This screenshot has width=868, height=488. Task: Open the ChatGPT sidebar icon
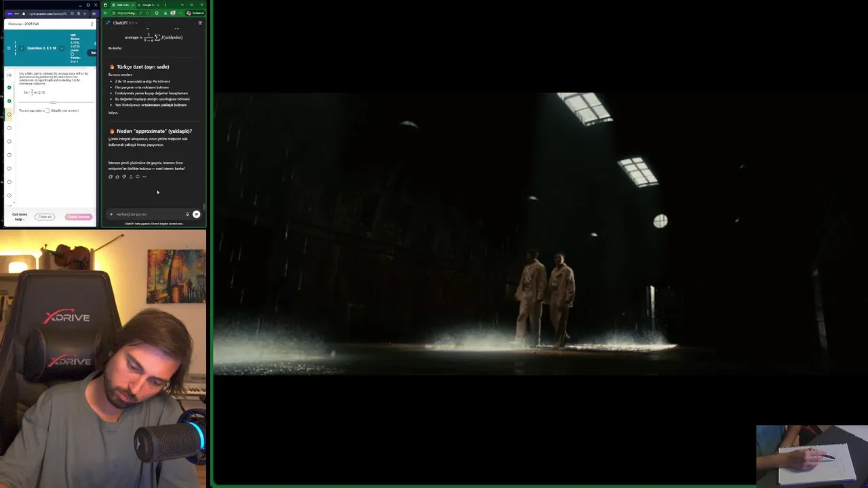[x=107, y=23]
